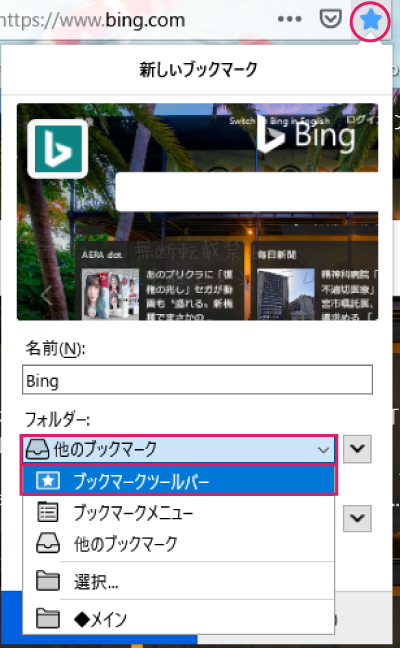Image resolution: width=400 pixels, height=648 pixels.
Task: Open the folder dropdown showing 他のブックマーク
Action: (179, 449)
